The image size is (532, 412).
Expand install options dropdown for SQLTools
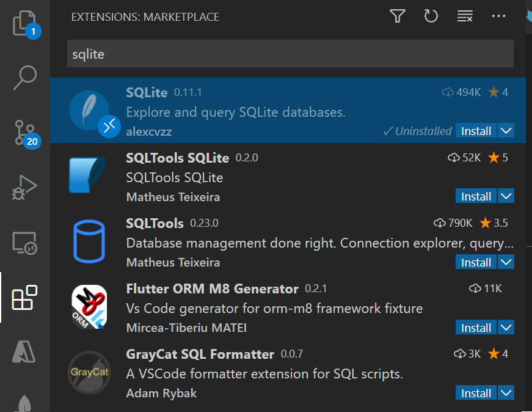(506, 262)
